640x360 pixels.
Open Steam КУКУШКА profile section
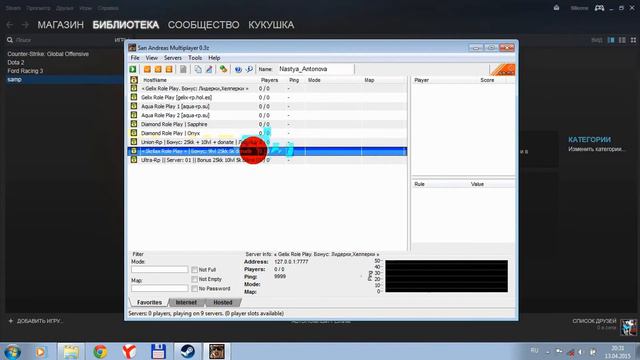pyautogui.click(x=271, y=25)
